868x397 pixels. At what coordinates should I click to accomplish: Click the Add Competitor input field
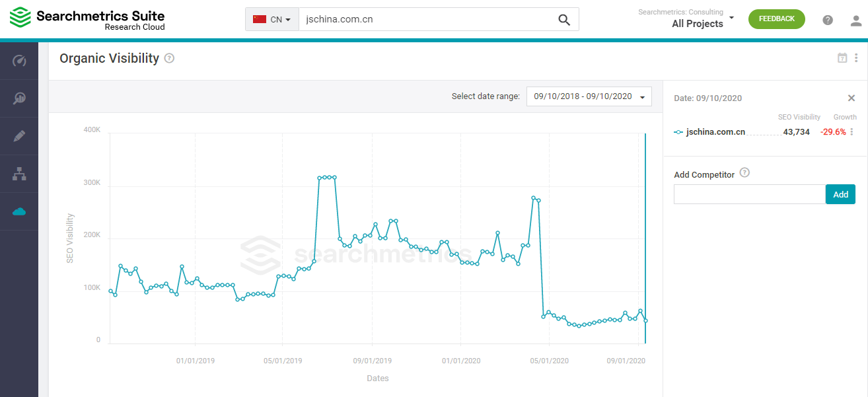(x=750, y=194)
